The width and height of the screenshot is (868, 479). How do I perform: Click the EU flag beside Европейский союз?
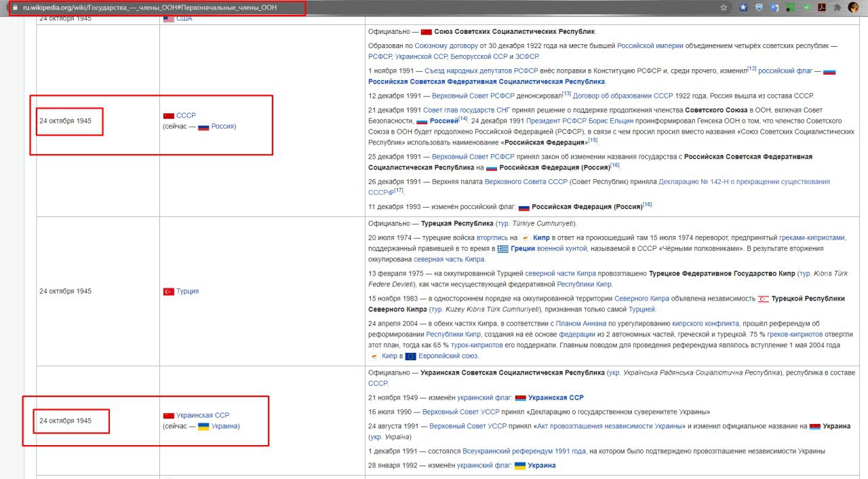tap(410, 356)
